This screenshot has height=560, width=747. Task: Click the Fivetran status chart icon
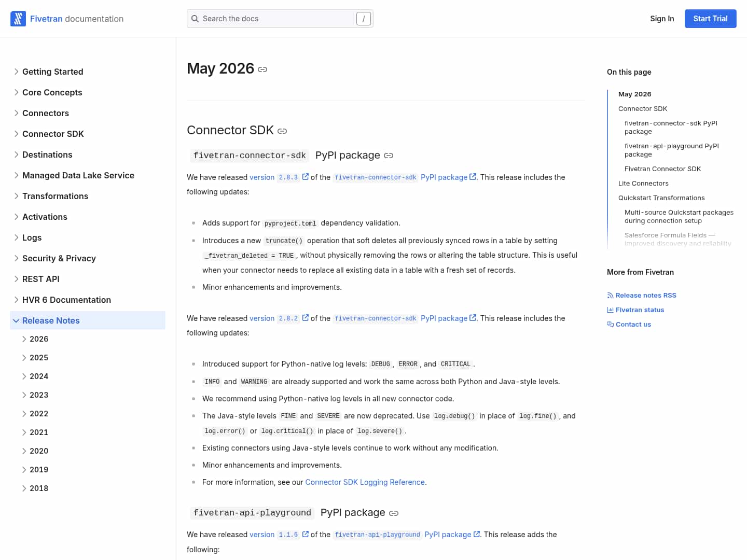point(610,310)
